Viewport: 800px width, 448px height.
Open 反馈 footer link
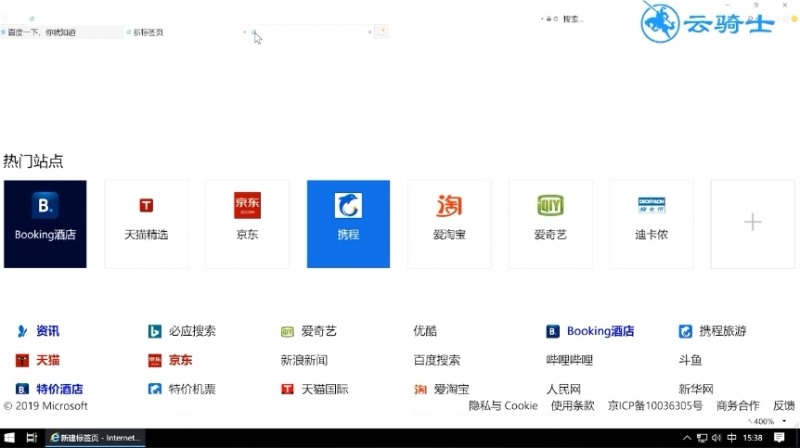tap(784, 406)
